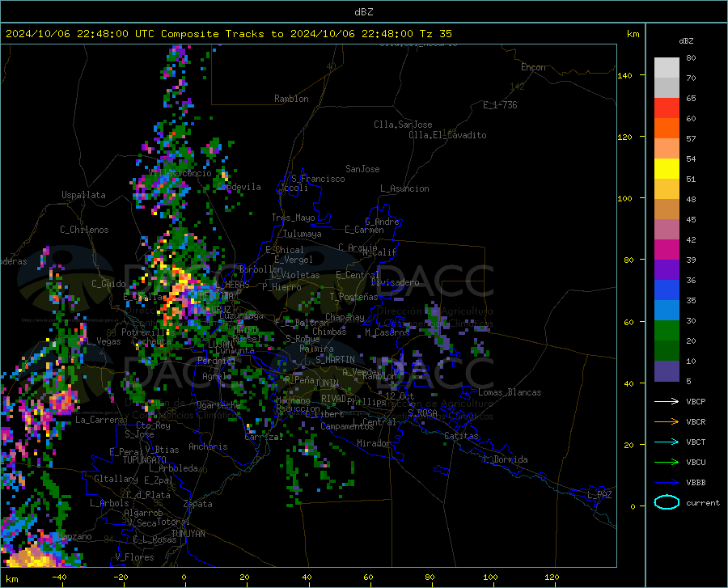Select the red 60-65 dBZ swatch
Screen dimensions: 728x588
(x=667, y=108)
